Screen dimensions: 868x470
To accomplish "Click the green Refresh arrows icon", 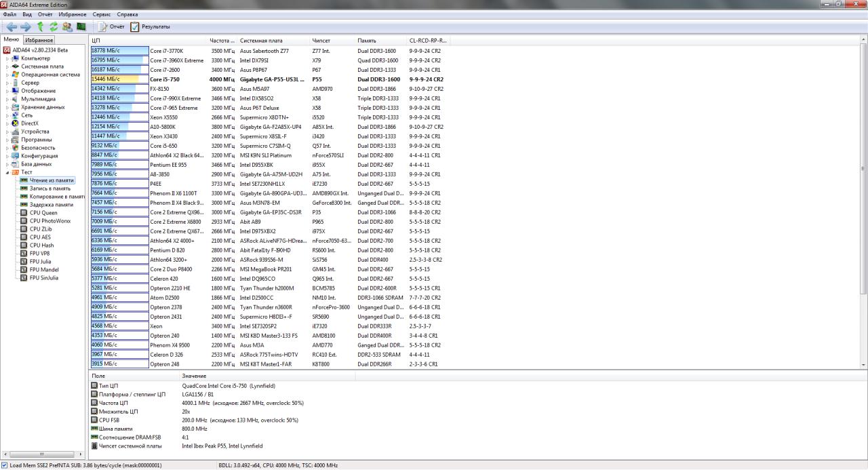I will coord(54,26).
